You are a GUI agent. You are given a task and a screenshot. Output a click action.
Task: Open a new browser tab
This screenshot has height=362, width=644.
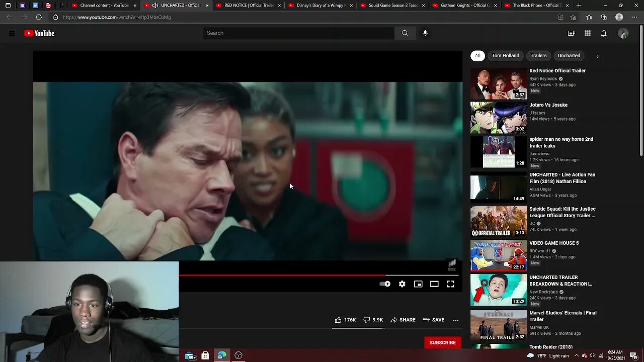[x=579, y=6]
